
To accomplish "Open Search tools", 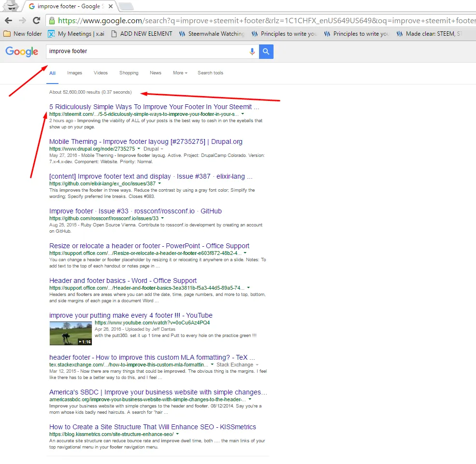I will click(x=210, y=73).
